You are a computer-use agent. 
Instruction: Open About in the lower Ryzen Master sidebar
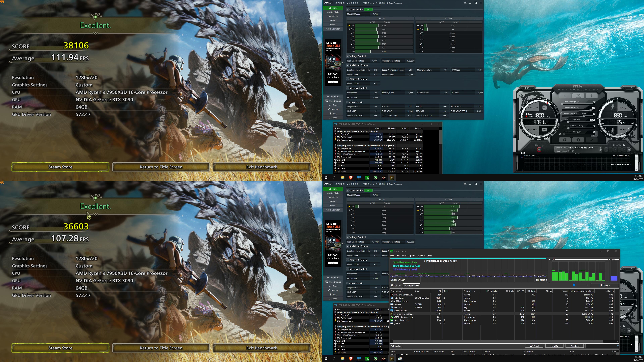point(333,298)
